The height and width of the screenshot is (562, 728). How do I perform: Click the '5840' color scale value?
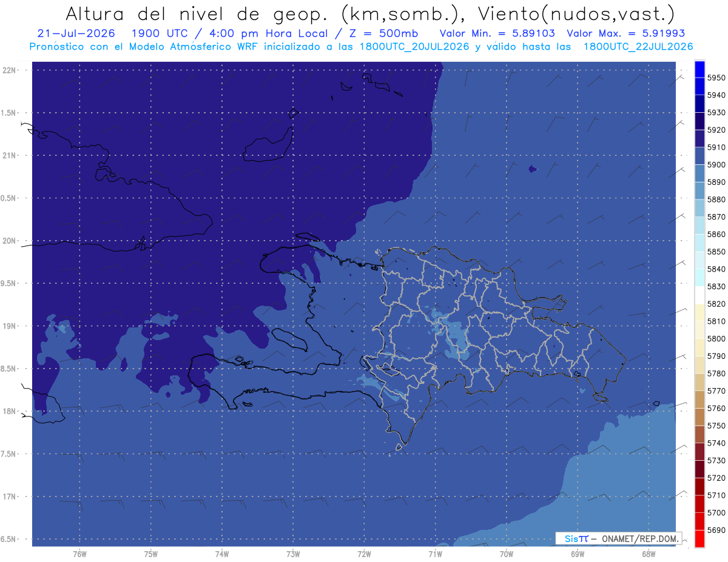click(x=716, y=269)
